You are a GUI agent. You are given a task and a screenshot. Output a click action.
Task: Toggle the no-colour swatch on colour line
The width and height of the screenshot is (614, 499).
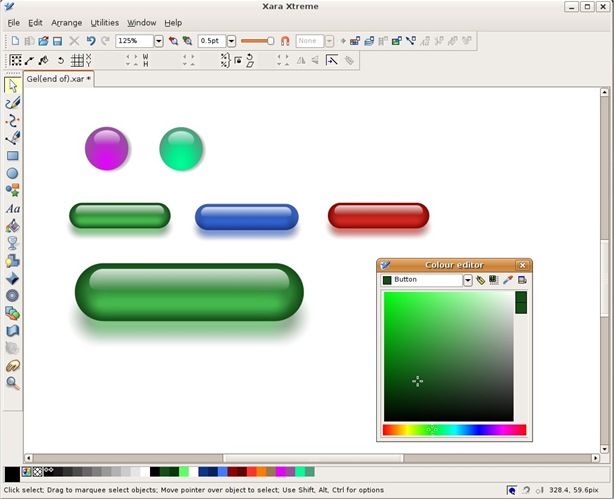[38, 471]
